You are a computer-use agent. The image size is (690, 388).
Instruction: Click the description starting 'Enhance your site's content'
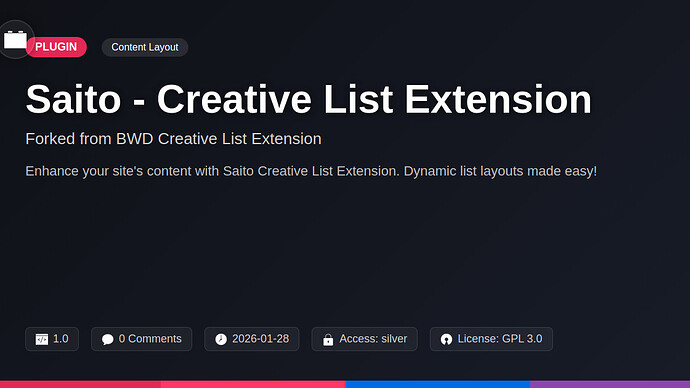point(311,171)
